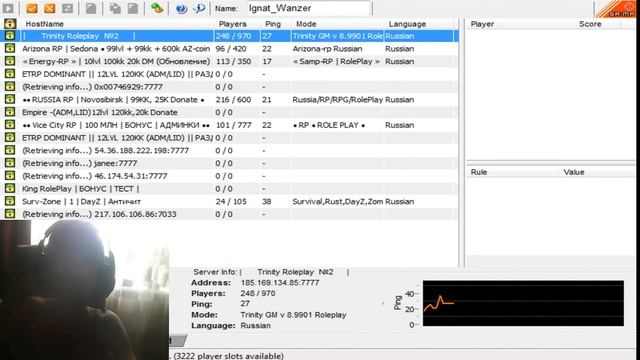This screenshot has height=360, width=640.
Task: Click the blue About icon beside Help
Action: [199, 8]
